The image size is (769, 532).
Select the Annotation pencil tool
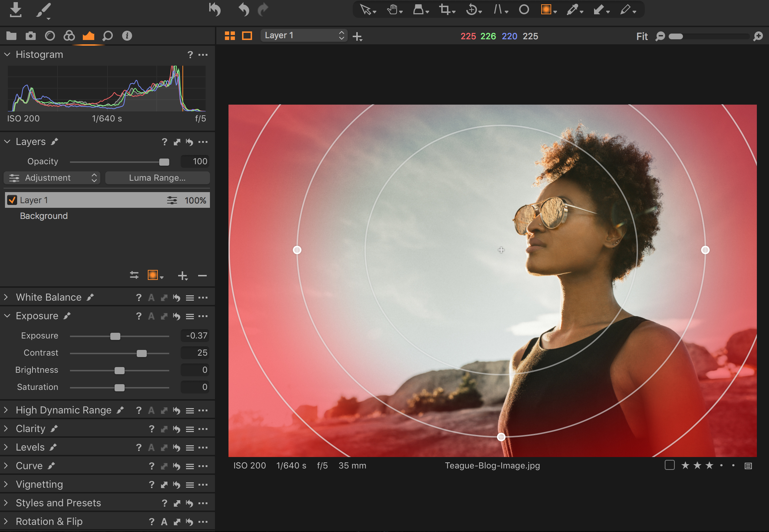[x=628, y=9]
